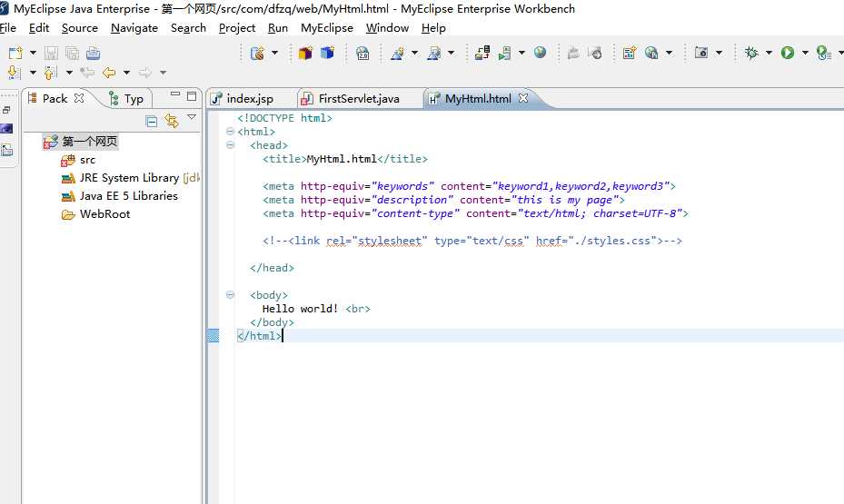This screenshot has width=844, height=504.
Task: Select the 第一个网页 project node
Action: (89, 142)
